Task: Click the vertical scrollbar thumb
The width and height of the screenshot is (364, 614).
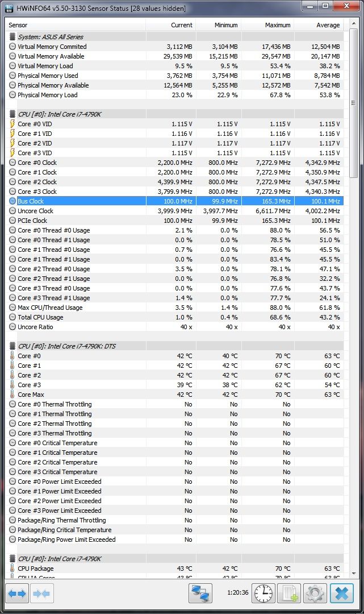Action: click(354, 103)
